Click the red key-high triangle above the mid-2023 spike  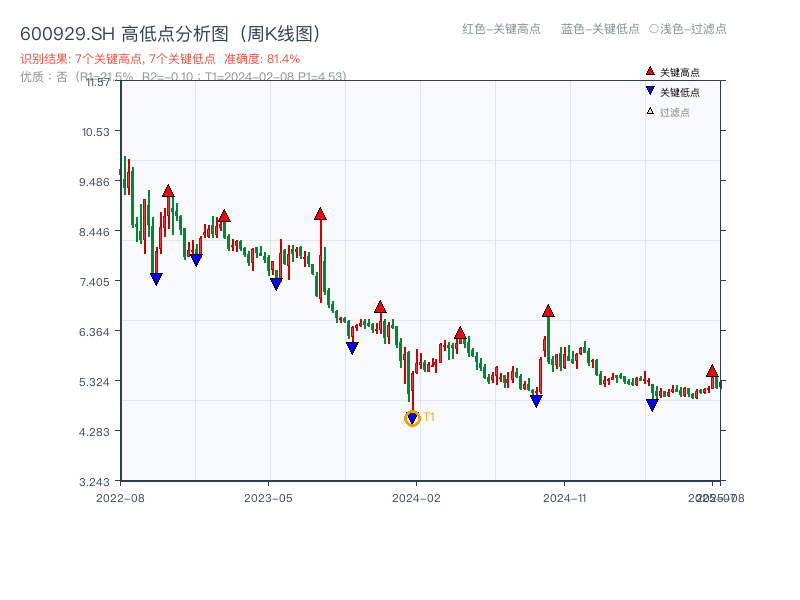coord(320,212)
